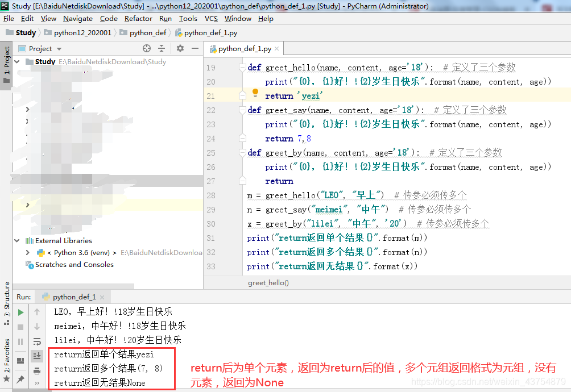The height and width of the screenshot is (392, 571).
Task: Open the Edit menu
Action: coord(27,19)
